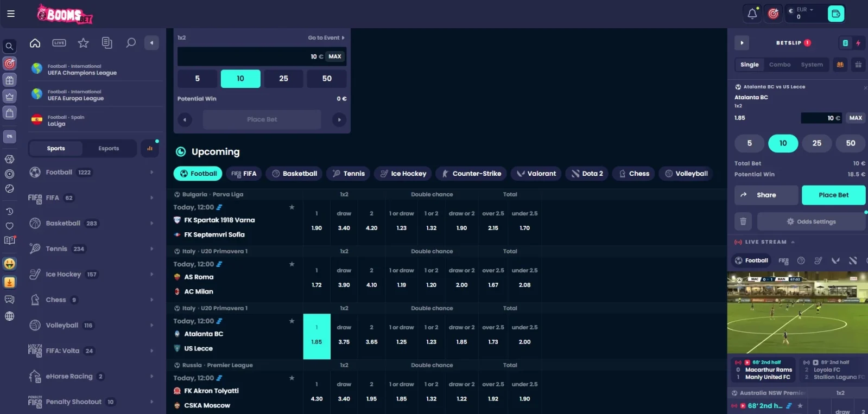Switch to the Esports tab
The height and width of the screenshot is (414, 868).
pyautogui.click(x=109, y=149)
